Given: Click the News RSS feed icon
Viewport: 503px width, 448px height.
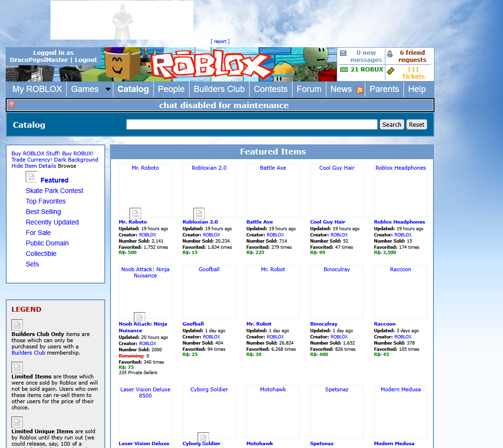Looking at the screenshot, I should pos(359,90).
